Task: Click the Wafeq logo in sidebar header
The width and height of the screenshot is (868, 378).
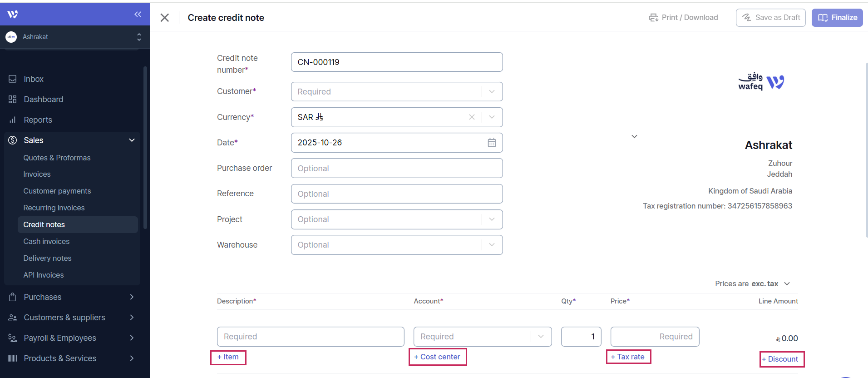Action: [13, 15]
